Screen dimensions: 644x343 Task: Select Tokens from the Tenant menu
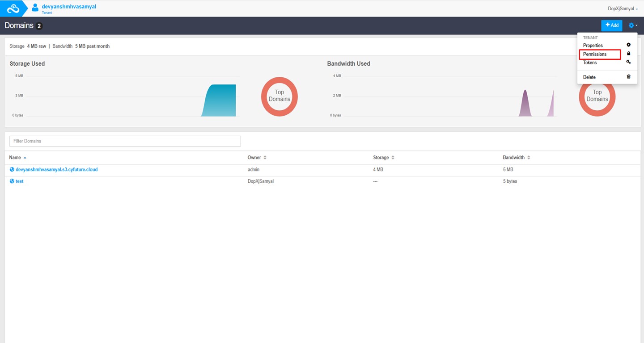(x=589, y=63)
